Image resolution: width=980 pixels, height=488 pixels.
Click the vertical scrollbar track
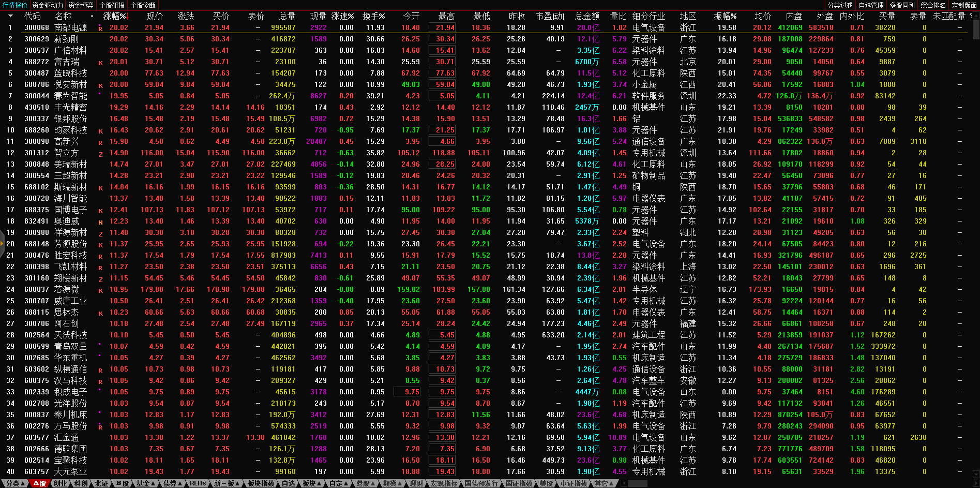[x=976, y=259]
